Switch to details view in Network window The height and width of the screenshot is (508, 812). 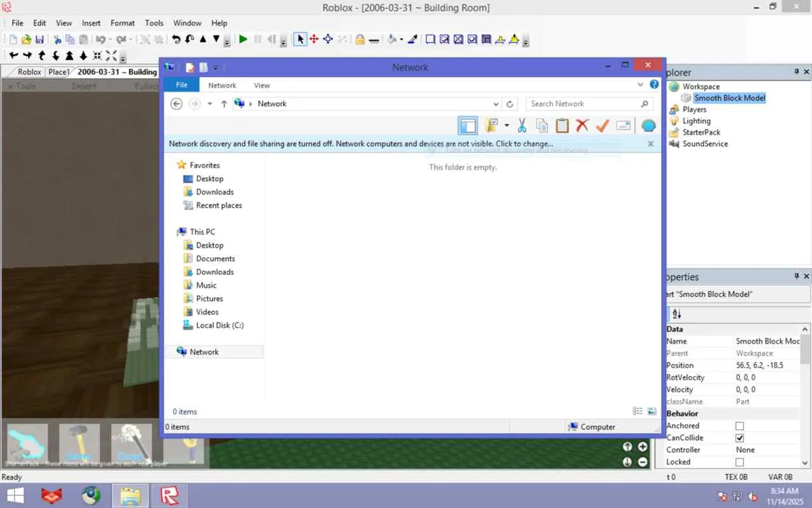point(638,411)
